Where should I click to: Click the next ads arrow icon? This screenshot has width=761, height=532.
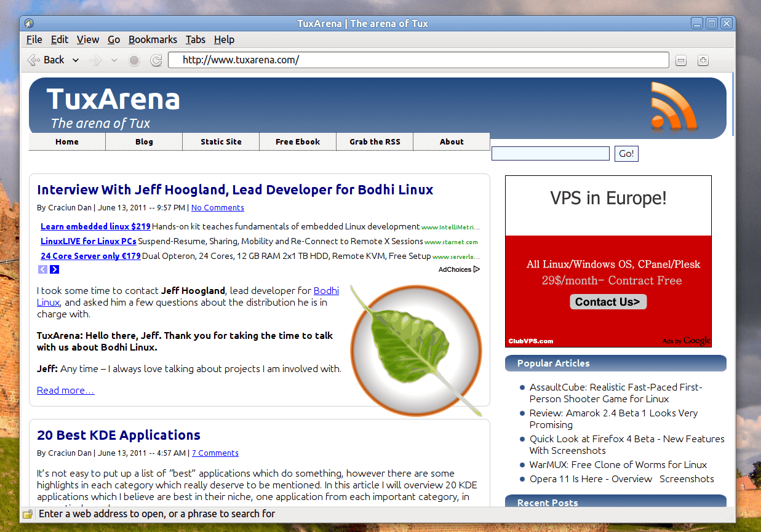click(55, 269)
